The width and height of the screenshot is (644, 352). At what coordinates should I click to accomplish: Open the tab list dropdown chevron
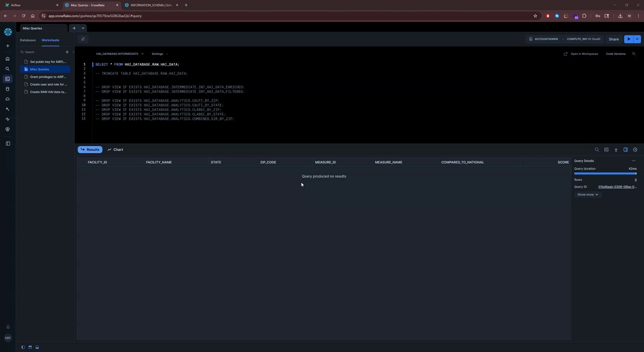pyautogui.click(x=83, y=28)
